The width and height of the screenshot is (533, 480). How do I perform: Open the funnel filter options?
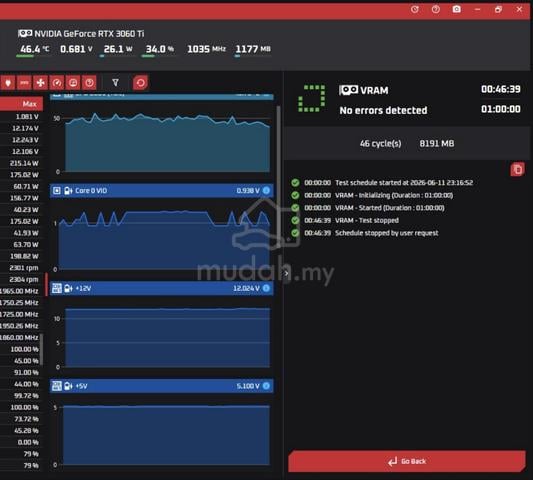(116, 83)
